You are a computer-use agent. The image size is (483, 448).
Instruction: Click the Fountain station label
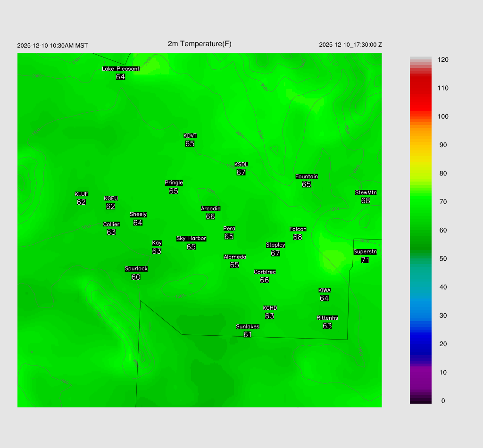click(x=307, y=176)
